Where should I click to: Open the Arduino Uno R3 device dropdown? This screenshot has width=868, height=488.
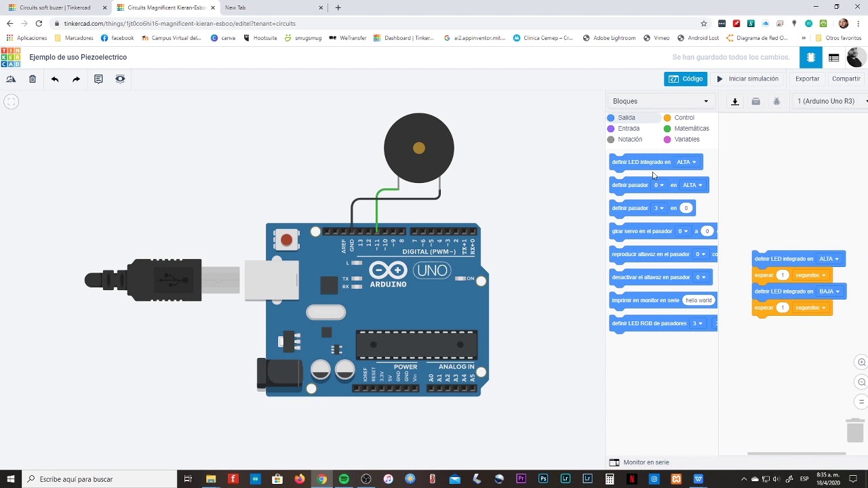[x=830, y=102]
